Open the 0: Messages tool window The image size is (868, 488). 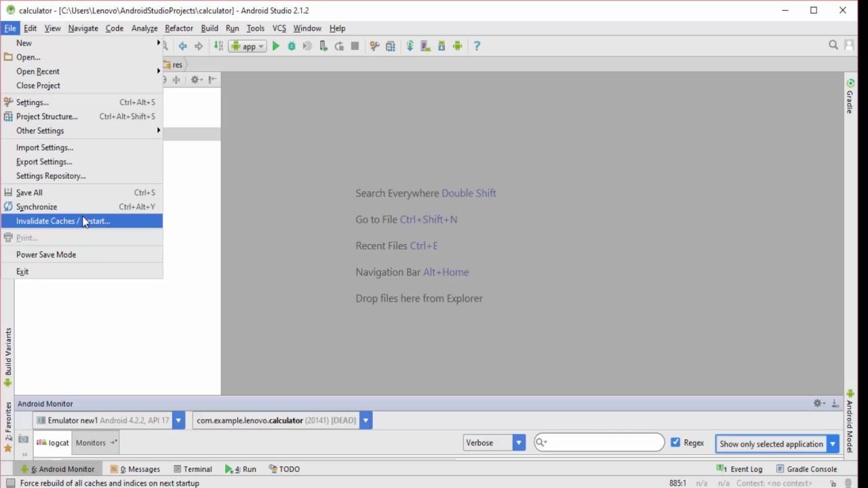coord(135,469)
